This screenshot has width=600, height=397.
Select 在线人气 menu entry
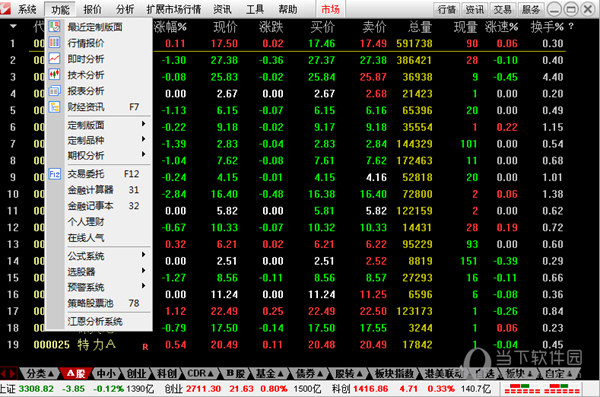point(99,238)
